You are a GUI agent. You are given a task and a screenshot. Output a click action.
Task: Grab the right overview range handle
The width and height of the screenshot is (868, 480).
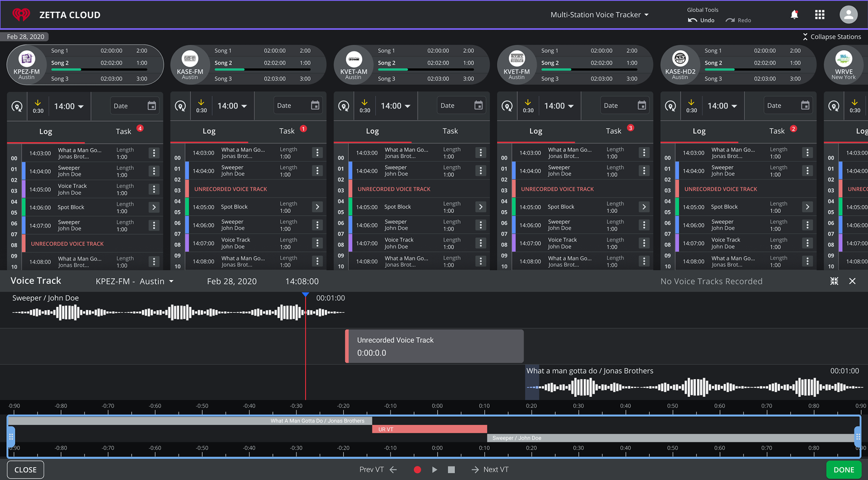[858, 437]
